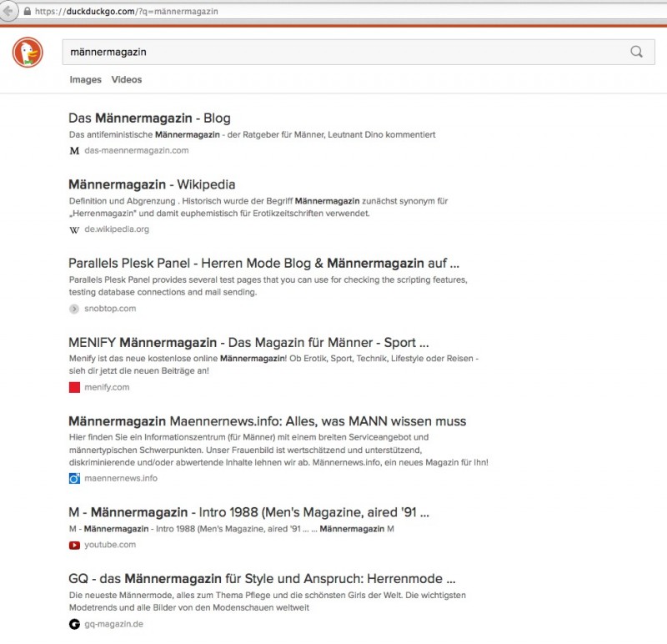Click the browser back arrow button
This screenshot has height=644, width=667.
(9, 12)
